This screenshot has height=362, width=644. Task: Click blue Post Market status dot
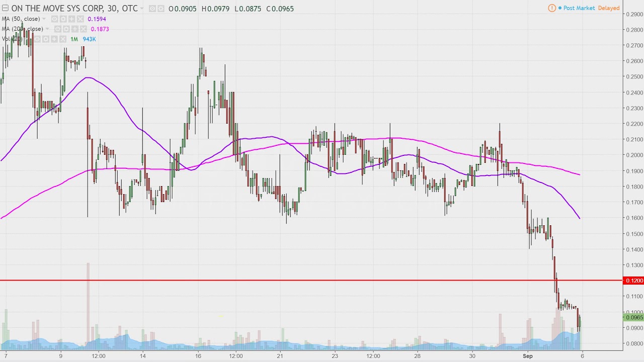(559, 8)
